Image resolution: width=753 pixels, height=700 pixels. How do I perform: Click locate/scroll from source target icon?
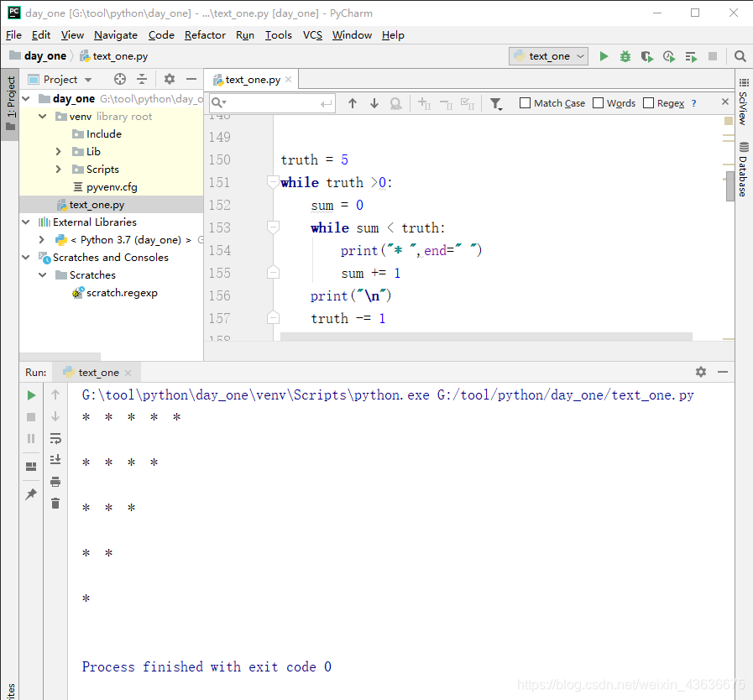(x=120, y=79)
